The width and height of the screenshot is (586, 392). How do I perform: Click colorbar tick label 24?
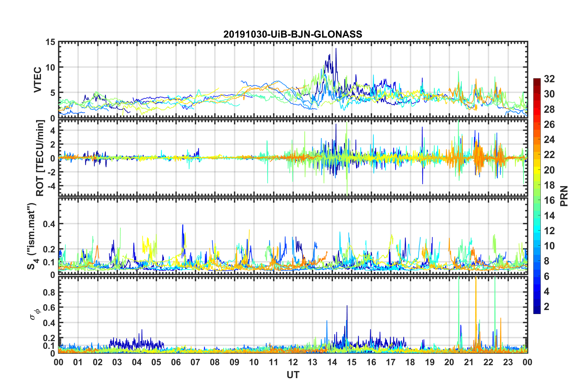click(549, 140)
